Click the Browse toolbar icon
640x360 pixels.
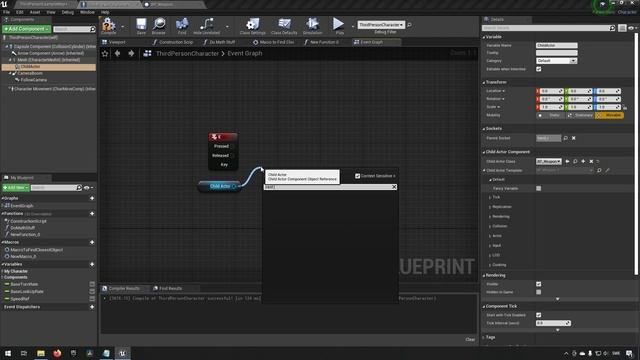pos(159,26)
